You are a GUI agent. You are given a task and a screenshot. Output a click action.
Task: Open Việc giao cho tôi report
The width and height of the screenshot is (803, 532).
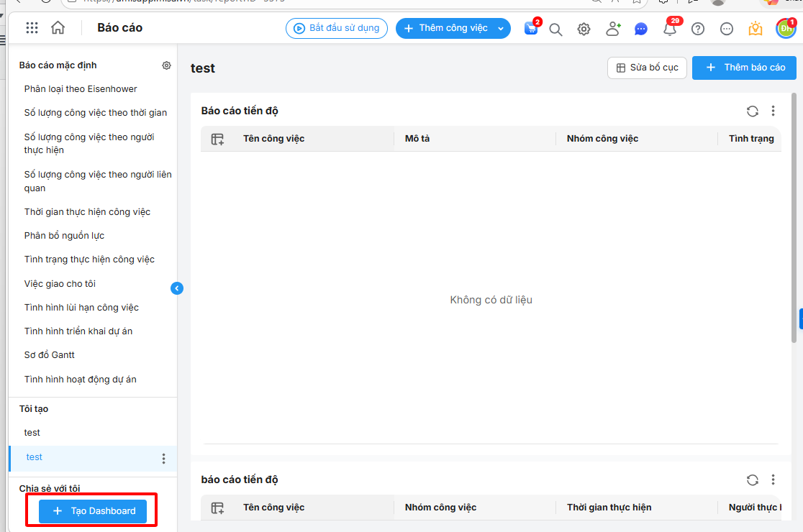(x=60, y=283)
